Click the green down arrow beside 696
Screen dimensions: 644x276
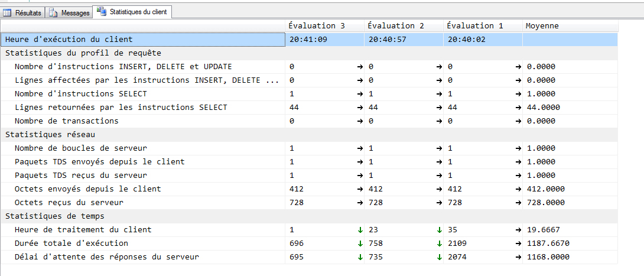point(360,243)
